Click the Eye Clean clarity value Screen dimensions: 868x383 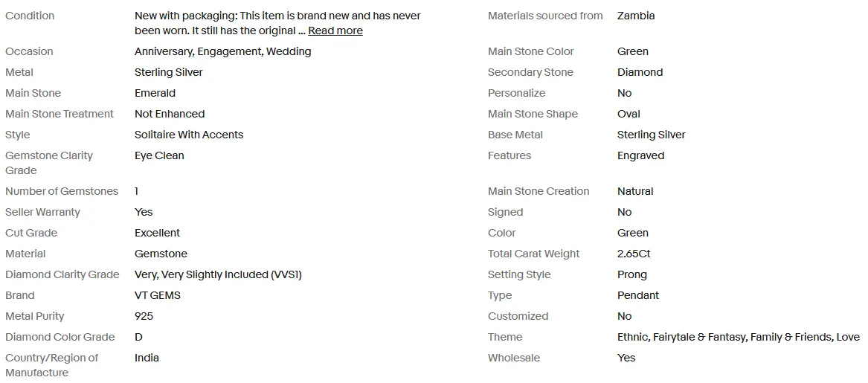pos(159,155)
